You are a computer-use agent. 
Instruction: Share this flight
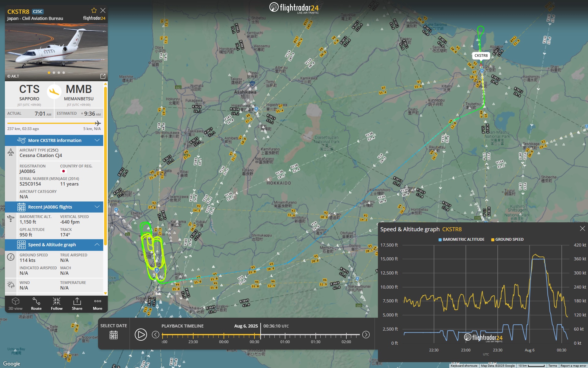click(x=77, y=304)
